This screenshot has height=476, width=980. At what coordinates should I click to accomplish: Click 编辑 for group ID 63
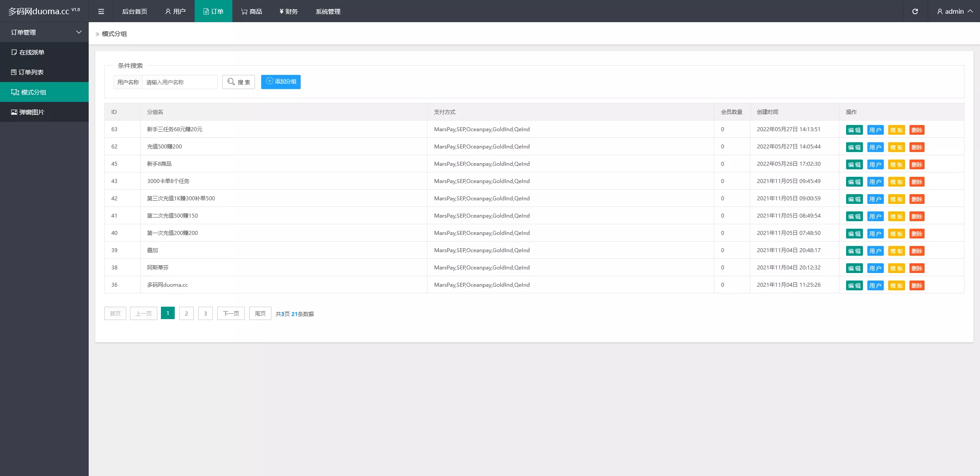pyautogui.click(x=854, y=130)
